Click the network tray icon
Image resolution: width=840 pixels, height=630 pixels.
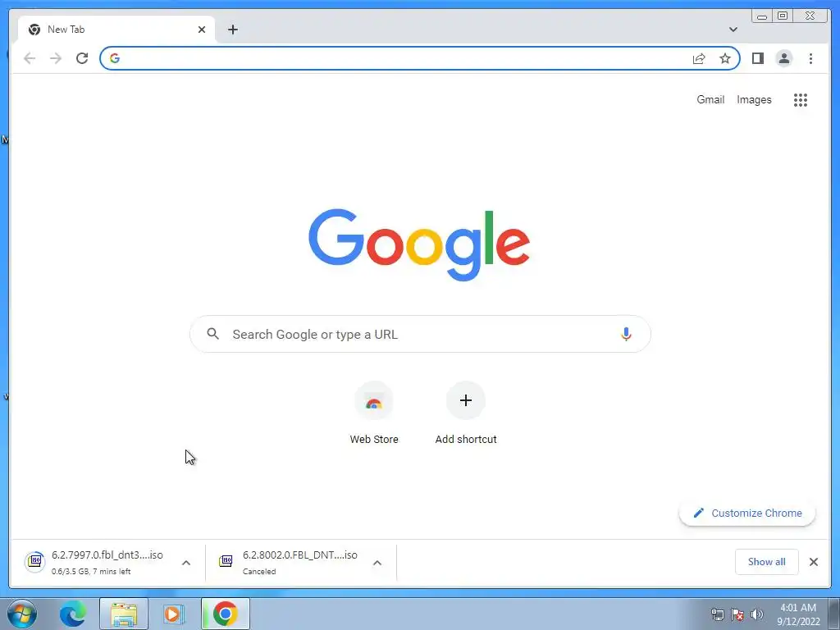coord(717,614)
